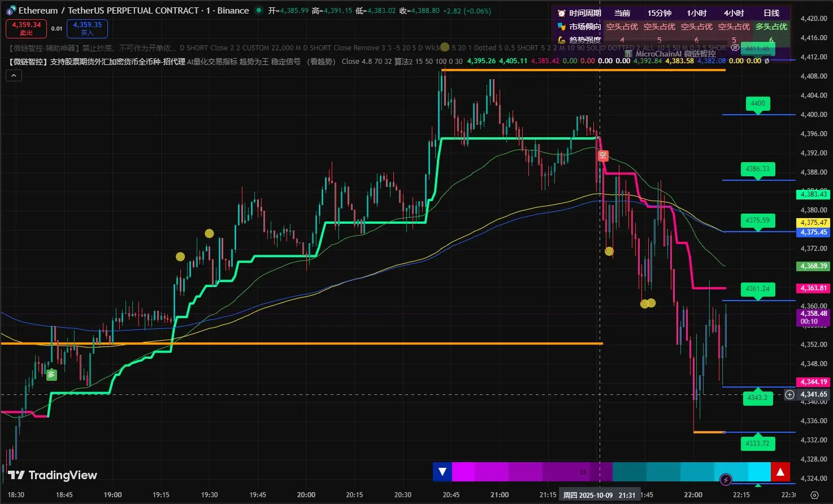Click the 当前 column header in the trend table
Image resolution: width=833 pixels, height=504 pixels.
pos(622,13)
